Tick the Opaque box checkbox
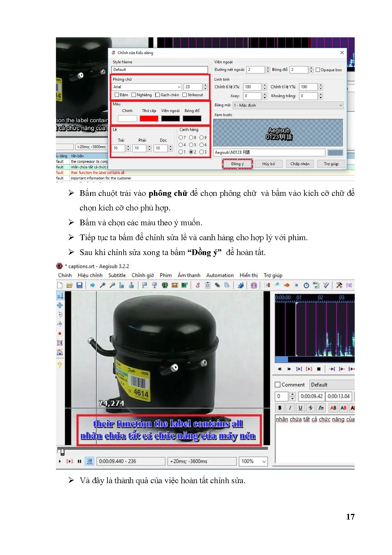Image resolution: width=392 pixels, height=555 pixels. pos(318,70)
